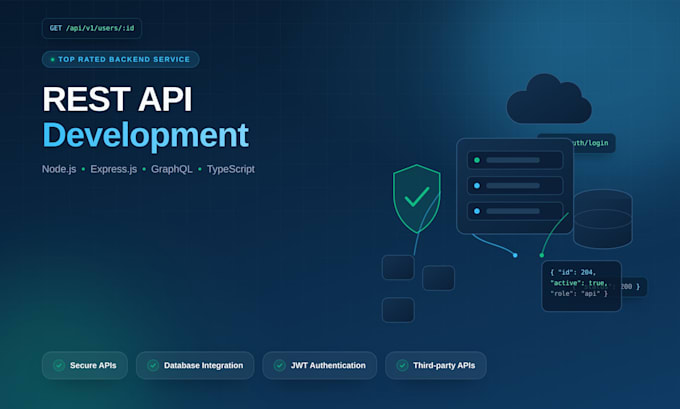This screenshot has width=680, height=409.
Task: Select the top row of the server panel
Action: [515, 160]
